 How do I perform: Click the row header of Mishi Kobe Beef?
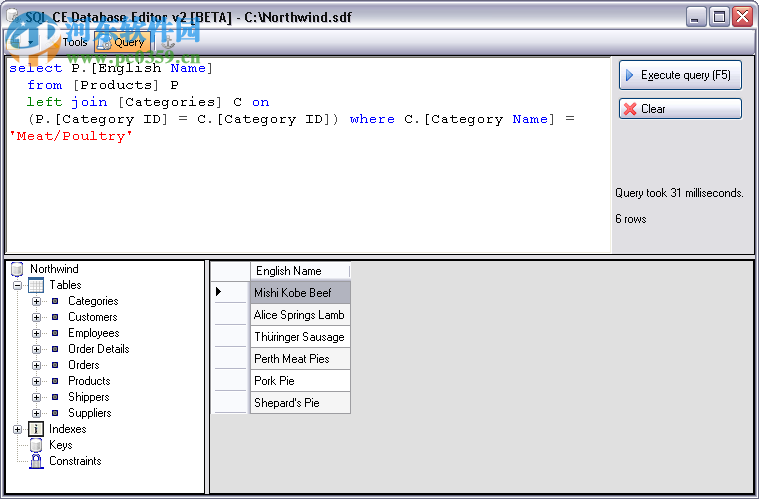[x=230, y=292]
